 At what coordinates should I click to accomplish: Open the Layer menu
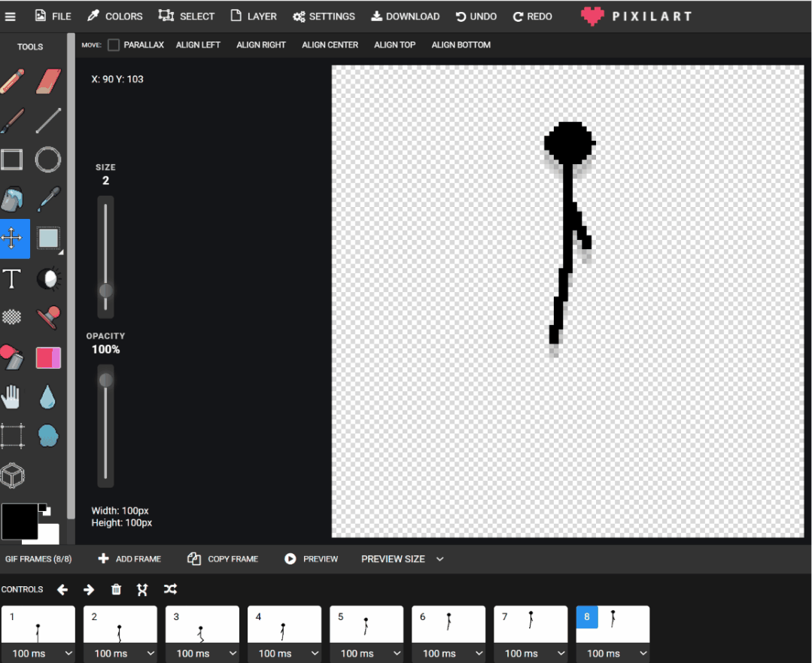(254, 16)
